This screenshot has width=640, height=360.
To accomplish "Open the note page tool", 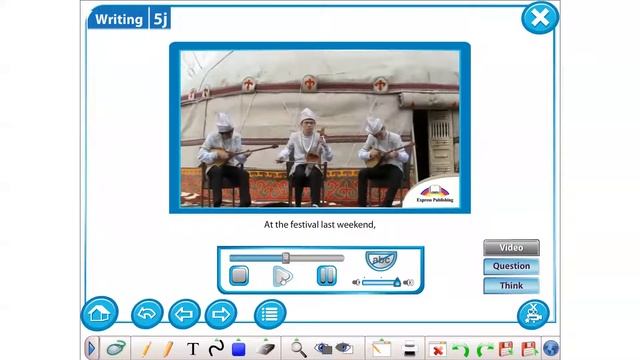I will 381,349.
